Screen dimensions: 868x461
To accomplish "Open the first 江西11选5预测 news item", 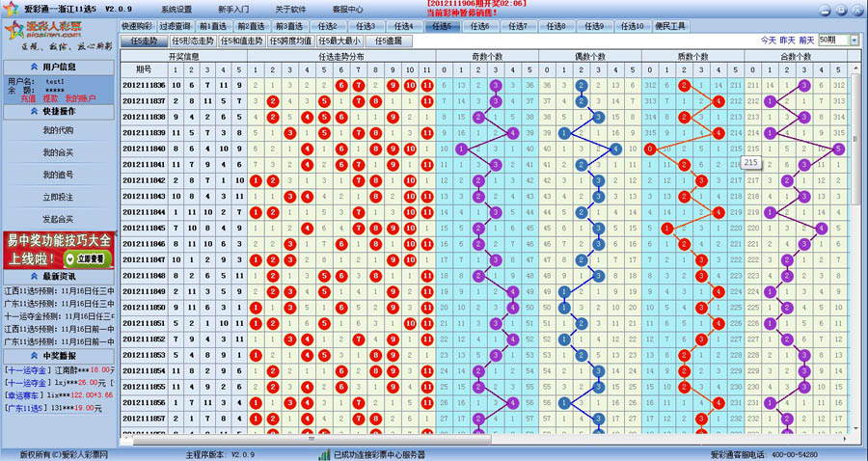I will click(59, 290).
